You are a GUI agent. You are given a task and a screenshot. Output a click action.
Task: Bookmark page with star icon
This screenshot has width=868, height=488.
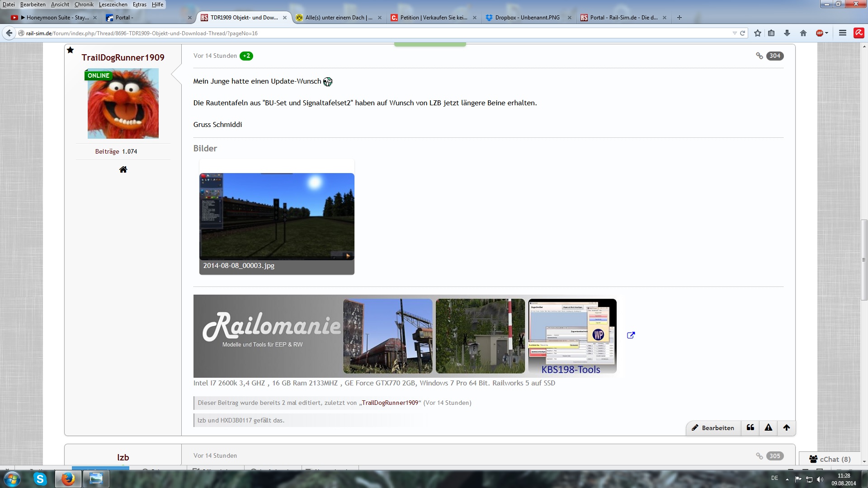tap(758, 33)
